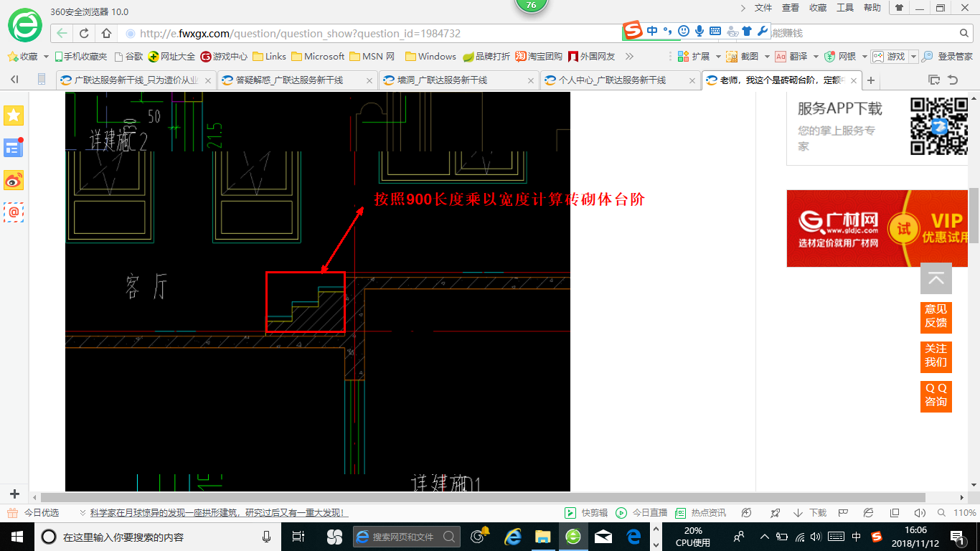Open the Microsoft bookmarks folder

317,56
